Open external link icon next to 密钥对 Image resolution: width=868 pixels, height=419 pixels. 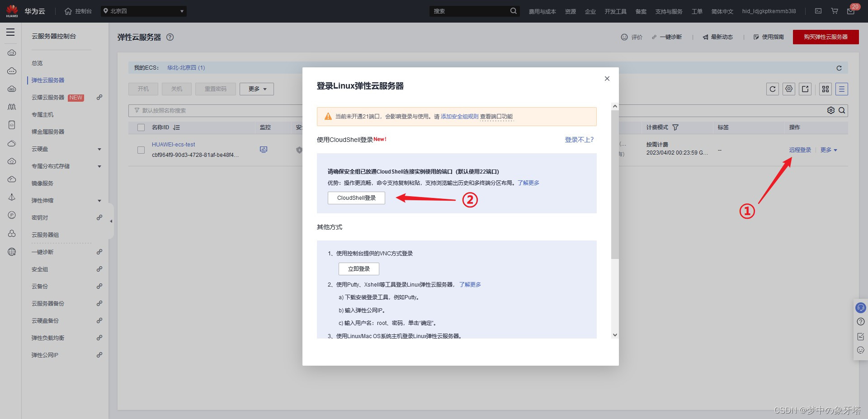(x=99, y=217)
